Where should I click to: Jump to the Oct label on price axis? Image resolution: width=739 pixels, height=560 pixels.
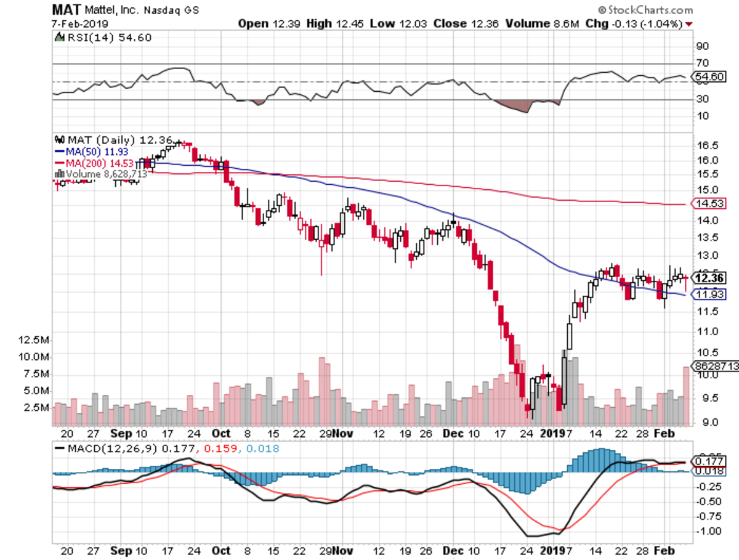[x=220, y=432]
